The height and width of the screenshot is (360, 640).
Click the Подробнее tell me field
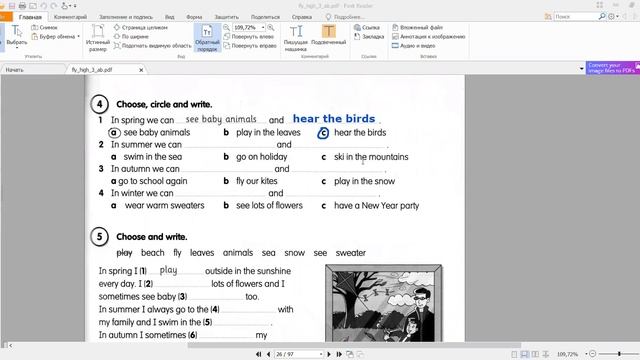[344, 17]
